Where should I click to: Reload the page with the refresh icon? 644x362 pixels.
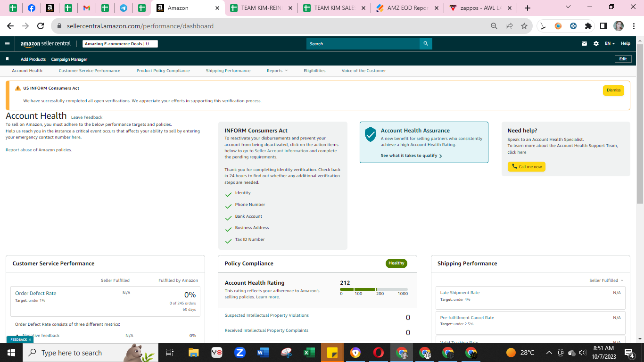[x=41, y=26]
